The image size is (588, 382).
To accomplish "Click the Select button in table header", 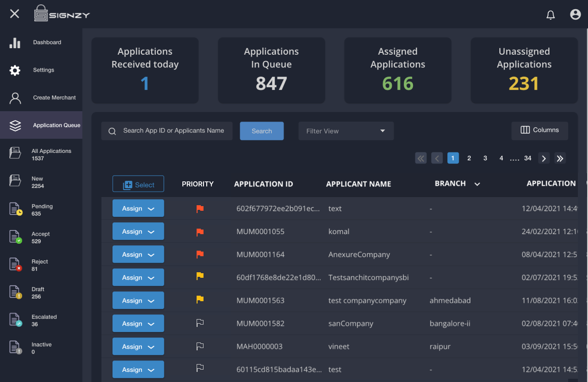I will click(x=138, y=184).
